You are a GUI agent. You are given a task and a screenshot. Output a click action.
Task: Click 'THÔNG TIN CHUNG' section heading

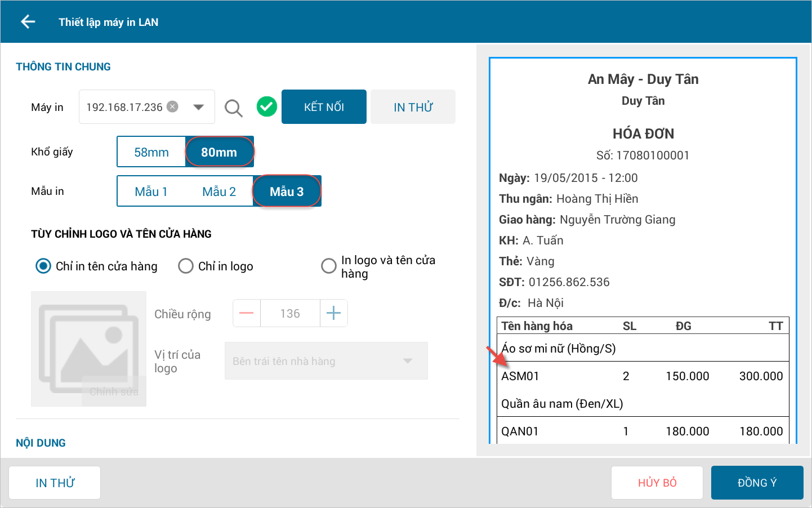click(x=63, y=66)
